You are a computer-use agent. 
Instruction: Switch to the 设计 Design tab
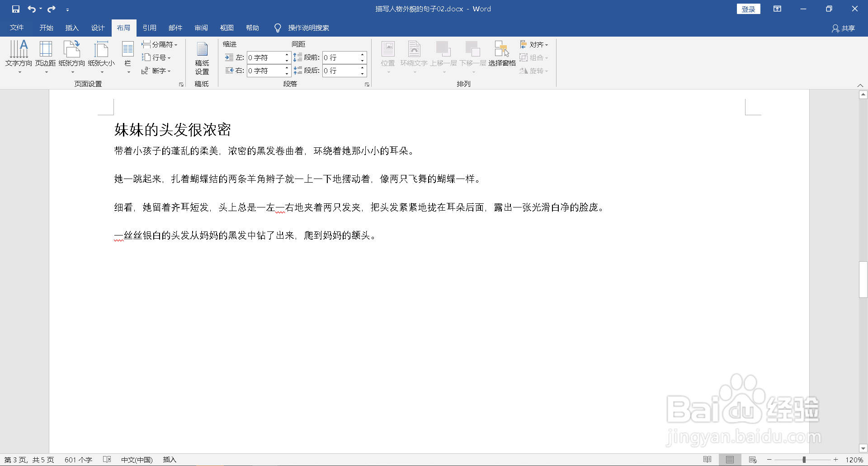98,28
